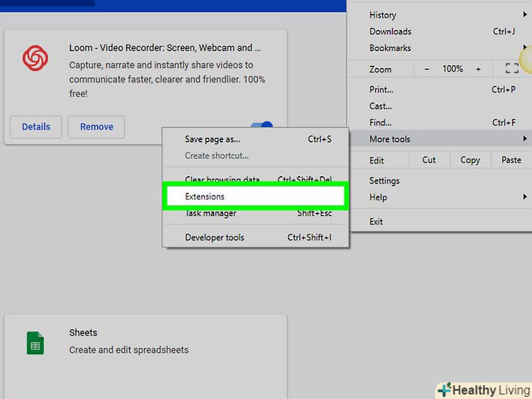Open Developer tools from submenu

point(256,237)
